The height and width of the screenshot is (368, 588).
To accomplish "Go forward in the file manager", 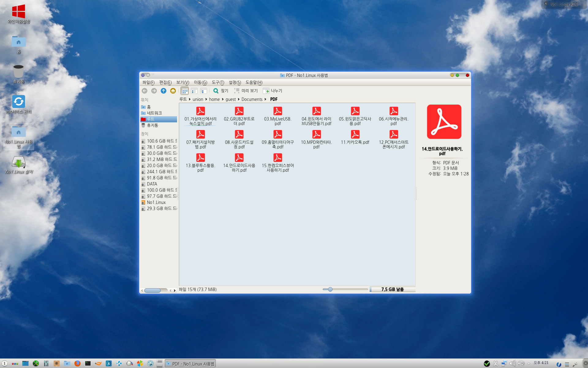I will click(x=154, y=91).
